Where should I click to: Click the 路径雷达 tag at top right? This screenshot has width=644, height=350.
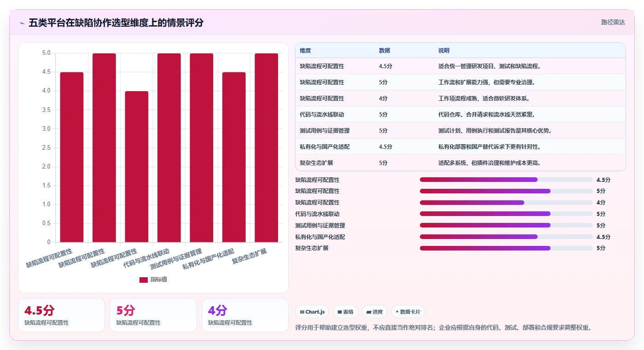pyautogui.click(x=613, y=22)
